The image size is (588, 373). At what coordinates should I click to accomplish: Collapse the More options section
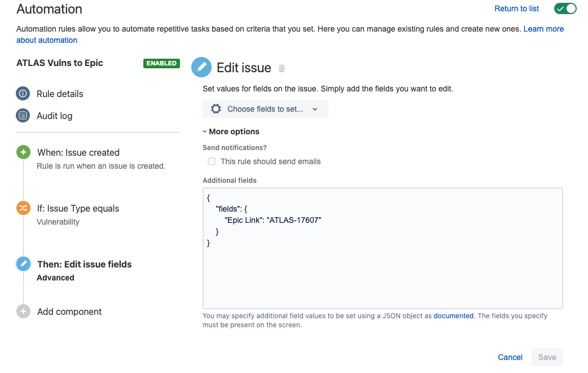click(231, 131)
